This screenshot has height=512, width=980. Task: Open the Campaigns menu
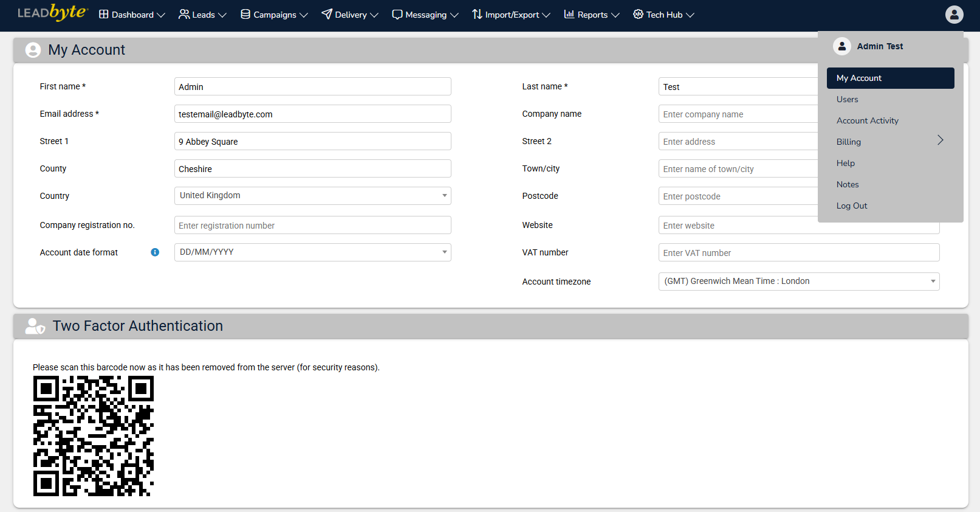click(274, 15)
